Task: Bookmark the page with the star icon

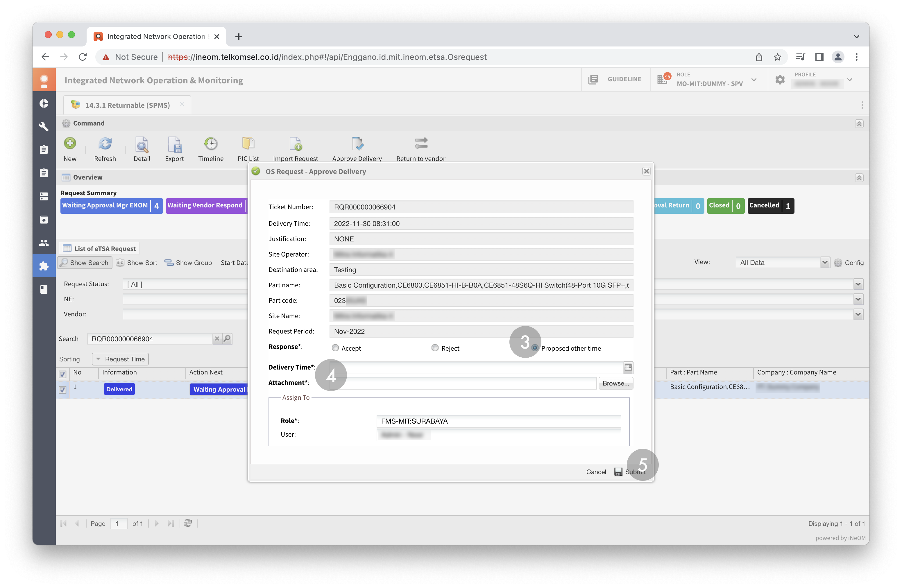Action: coord(777,57)
